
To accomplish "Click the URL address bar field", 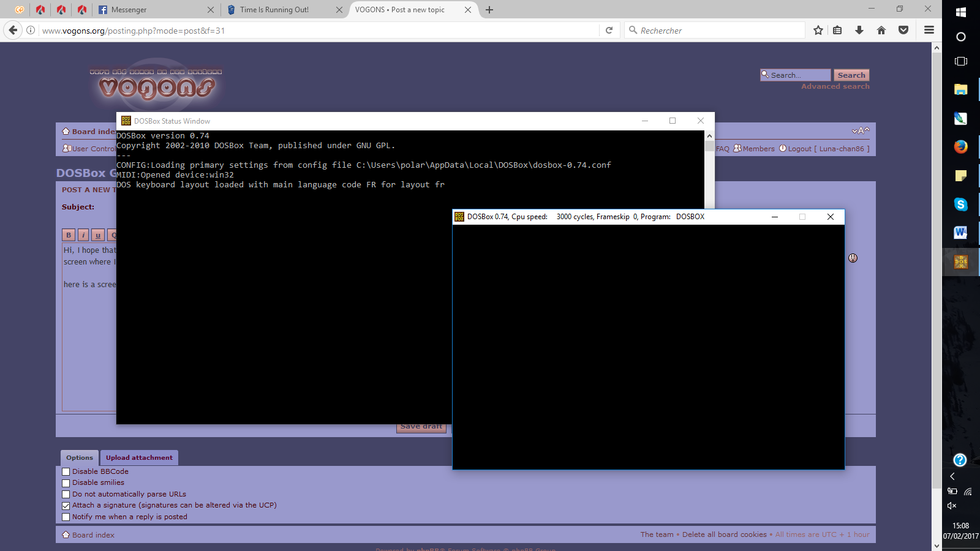I will pos(318,30).
